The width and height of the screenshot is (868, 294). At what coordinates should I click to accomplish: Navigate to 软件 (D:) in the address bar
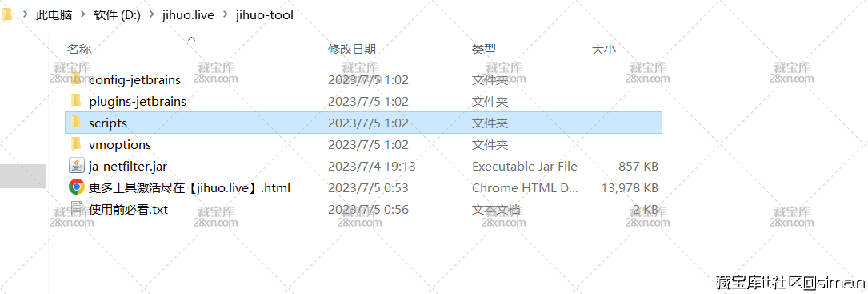point(117,15)
